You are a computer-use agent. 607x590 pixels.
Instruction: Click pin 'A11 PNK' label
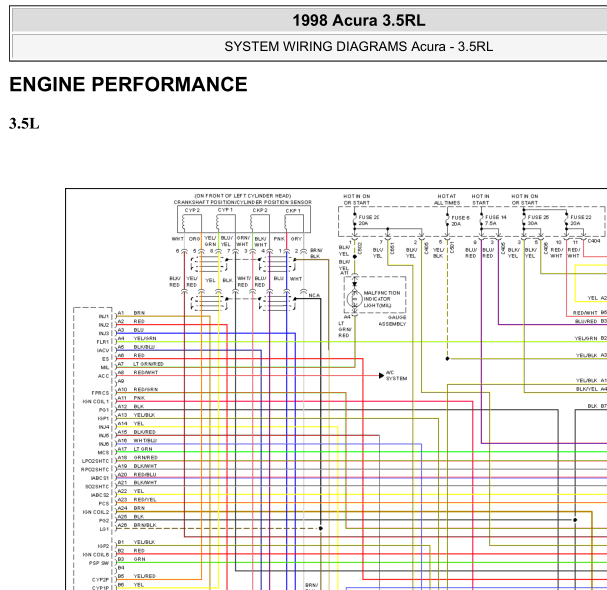point(131,398)
